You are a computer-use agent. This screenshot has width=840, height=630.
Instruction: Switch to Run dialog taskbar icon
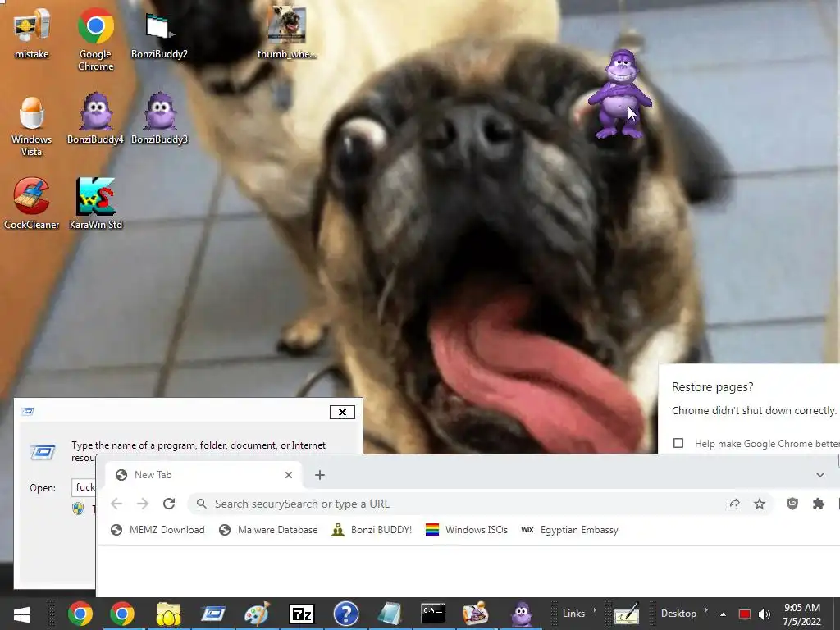click(x=212, y=614)
